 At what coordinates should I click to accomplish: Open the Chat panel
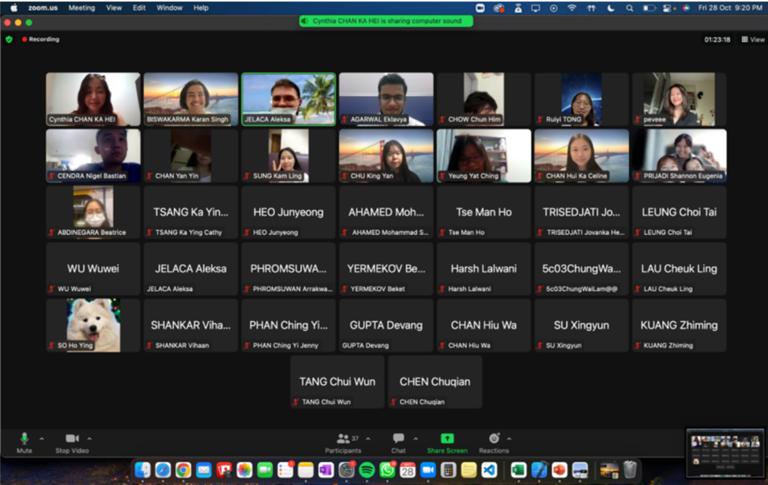pyautogui.click(x=398, y=442)
